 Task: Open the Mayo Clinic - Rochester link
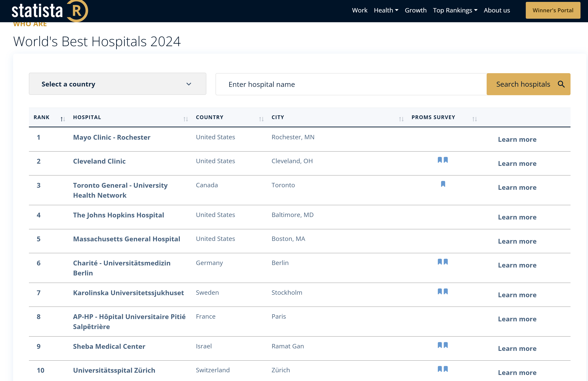point(112,137)
